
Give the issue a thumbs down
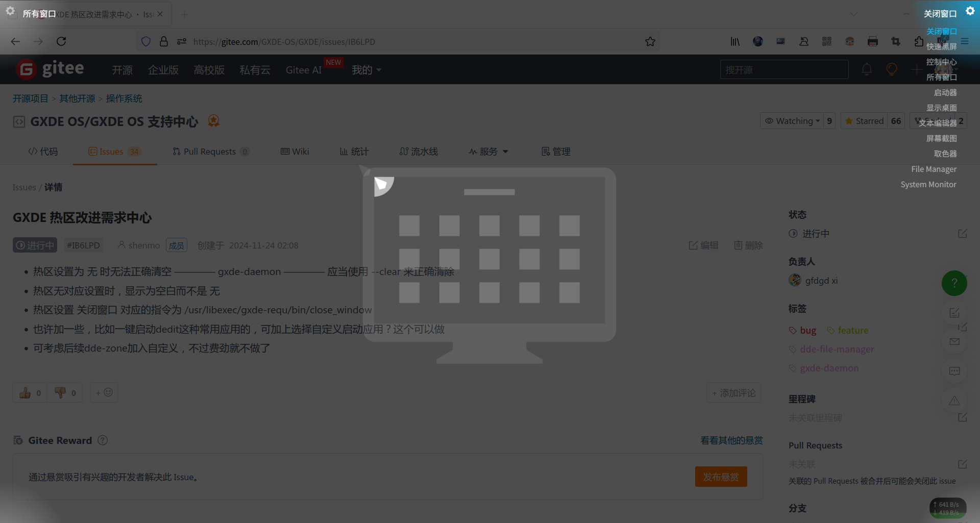point(65,392)
